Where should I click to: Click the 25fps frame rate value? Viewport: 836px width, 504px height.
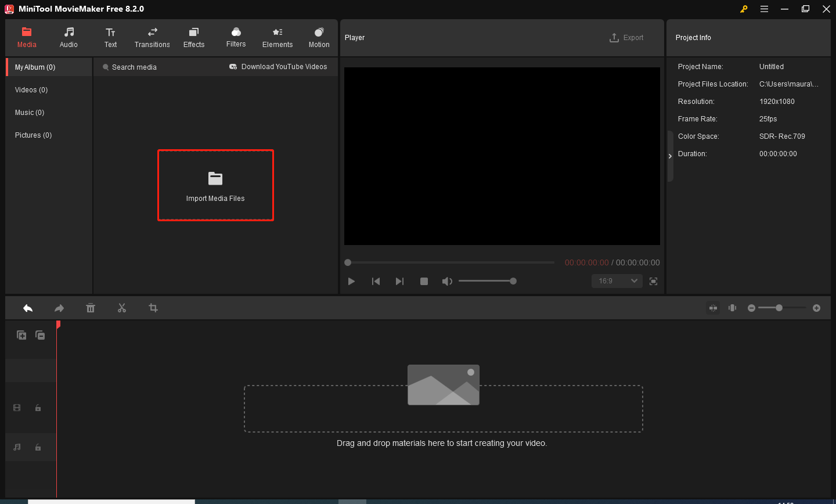click(768, 119)
